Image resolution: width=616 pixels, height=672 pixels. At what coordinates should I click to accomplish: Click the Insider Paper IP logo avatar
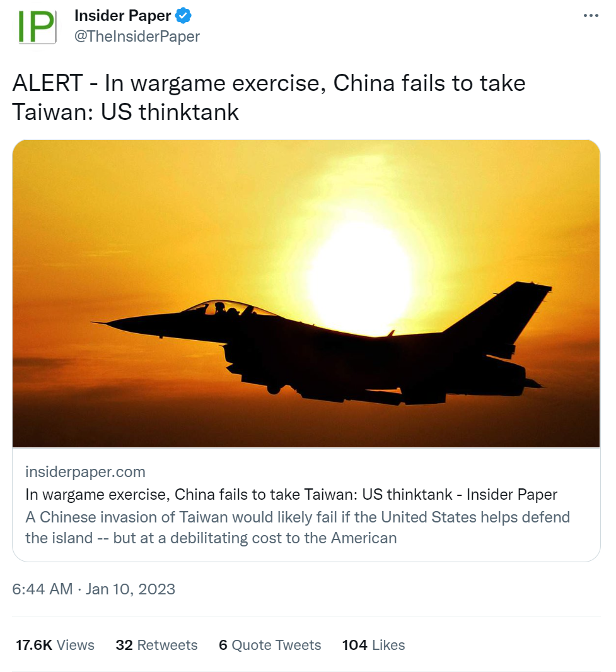coord(37,27)
